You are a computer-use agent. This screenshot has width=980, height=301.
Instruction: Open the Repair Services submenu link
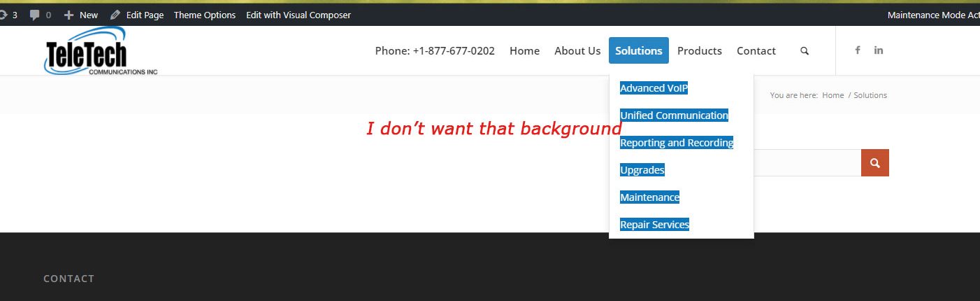tap(654, 225)
